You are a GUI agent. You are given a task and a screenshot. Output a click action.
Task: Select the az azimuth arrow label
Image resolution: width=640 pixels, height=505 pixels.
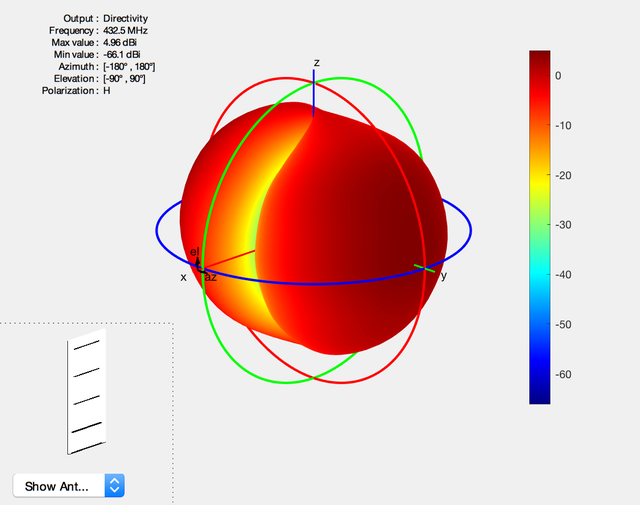[x=211, y=278]
